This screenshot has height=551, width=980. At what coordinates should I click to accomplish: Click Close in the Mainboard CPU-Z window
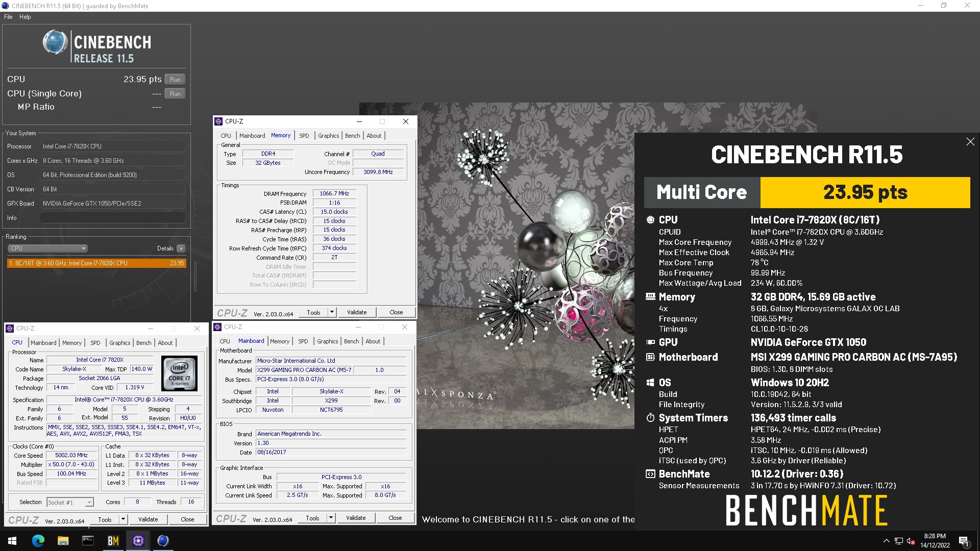pyautogui.click(x=395, y=518)
